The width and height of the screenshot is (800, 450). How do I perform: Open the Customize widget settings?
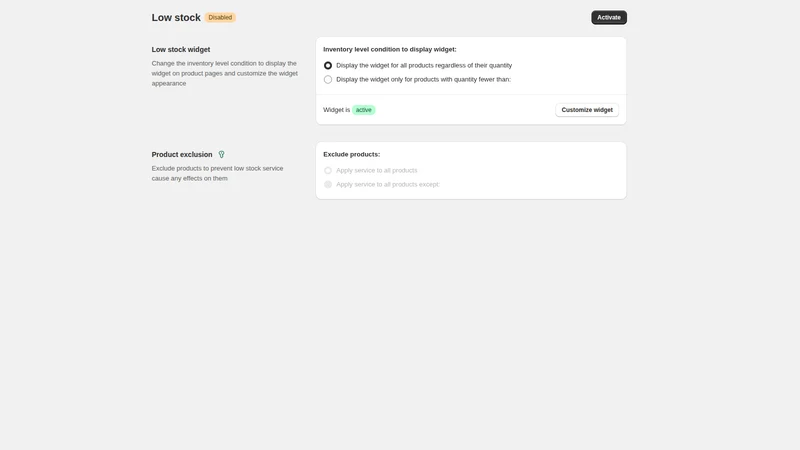click(587, 110)
